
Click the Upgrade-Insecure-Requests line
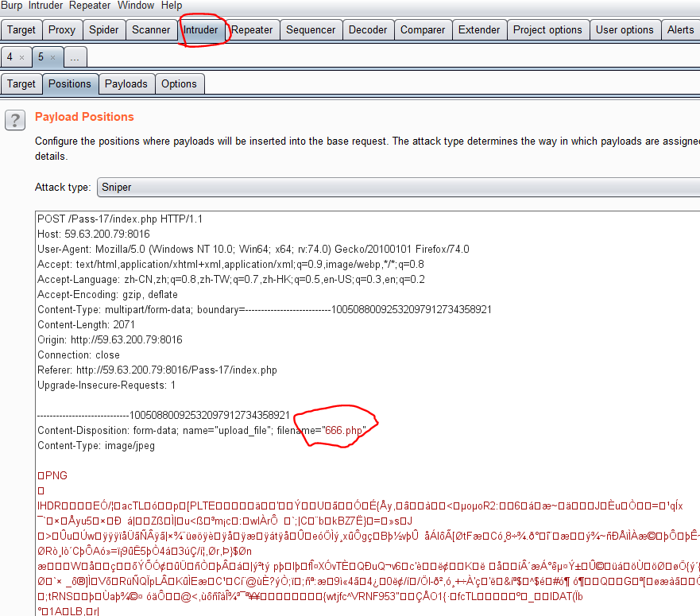[106, 385]
